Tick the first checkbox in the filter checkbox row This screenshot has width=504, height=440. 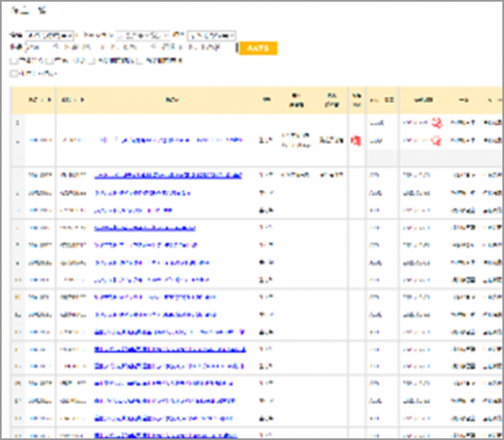[13, 61]
